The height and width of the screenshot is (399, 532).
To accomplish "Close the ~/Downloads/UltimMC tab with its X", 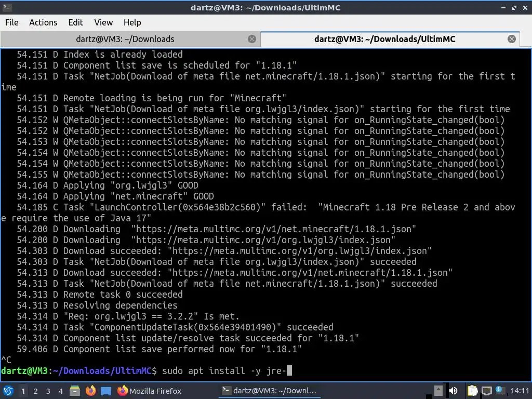I will point(512,39).
